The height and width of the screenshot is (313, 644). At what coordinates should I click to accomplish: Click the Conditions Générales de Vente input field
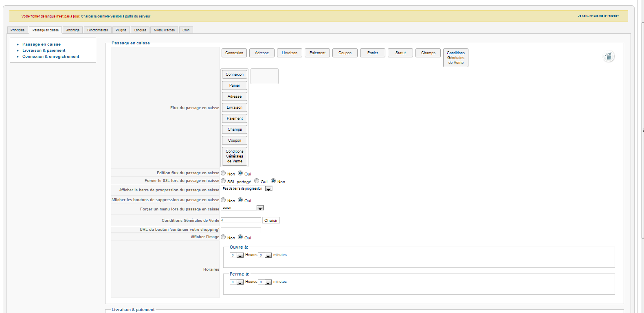point(241,220)
